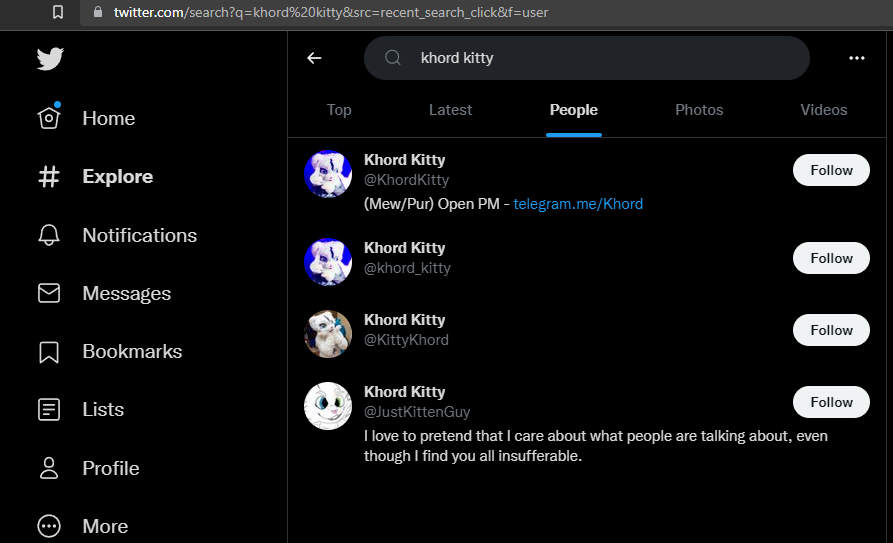
Task: Click Khord Kitty name above @KittyKhord
Action: 404,320
